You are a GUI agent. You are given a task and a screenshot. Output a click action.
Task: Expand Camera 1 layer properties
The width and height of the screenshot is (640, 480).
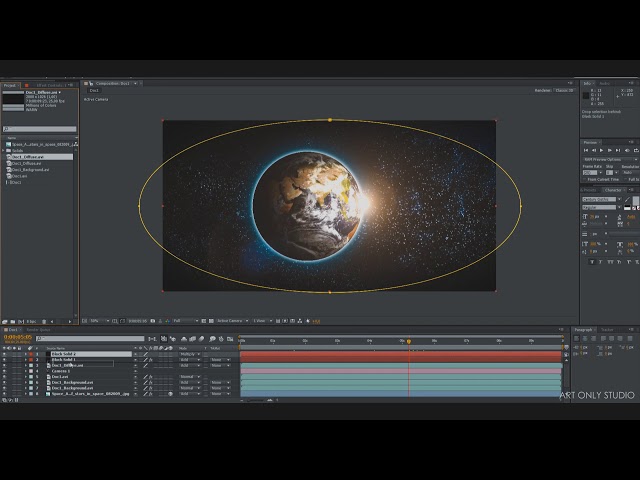pyautogui.click(x=26, y=371)
